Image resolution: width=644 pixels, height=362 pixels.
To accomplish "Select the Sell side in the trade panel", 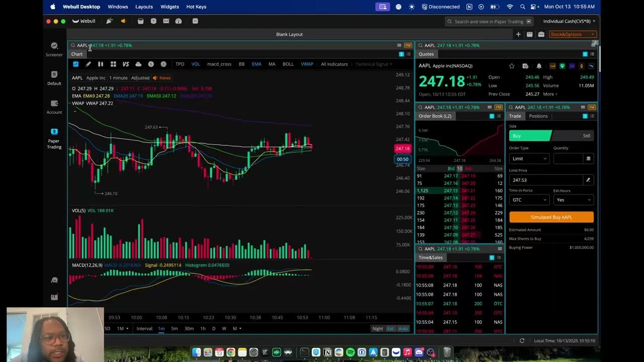I will pyautogui.click(x=586, y=135).
